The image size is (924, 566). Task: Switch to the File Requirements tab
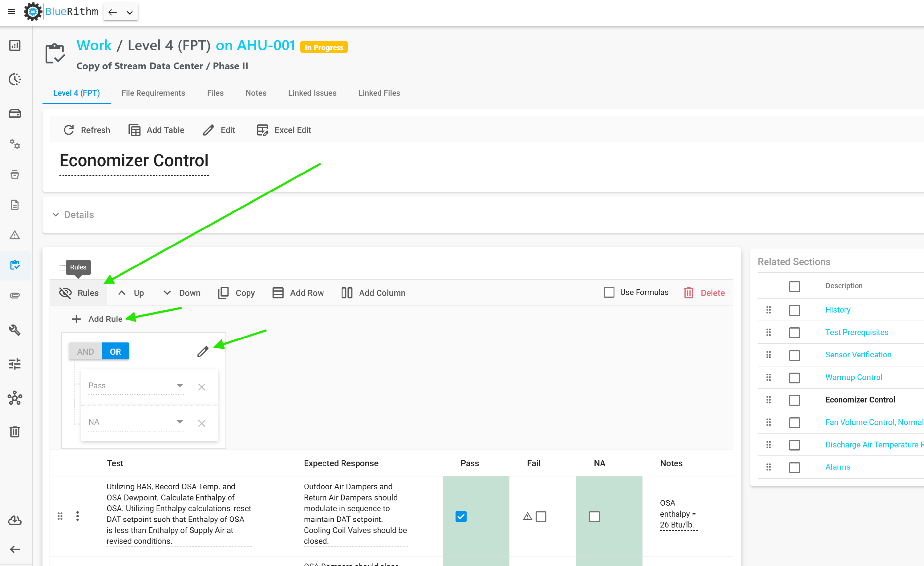tap(153, 93)
